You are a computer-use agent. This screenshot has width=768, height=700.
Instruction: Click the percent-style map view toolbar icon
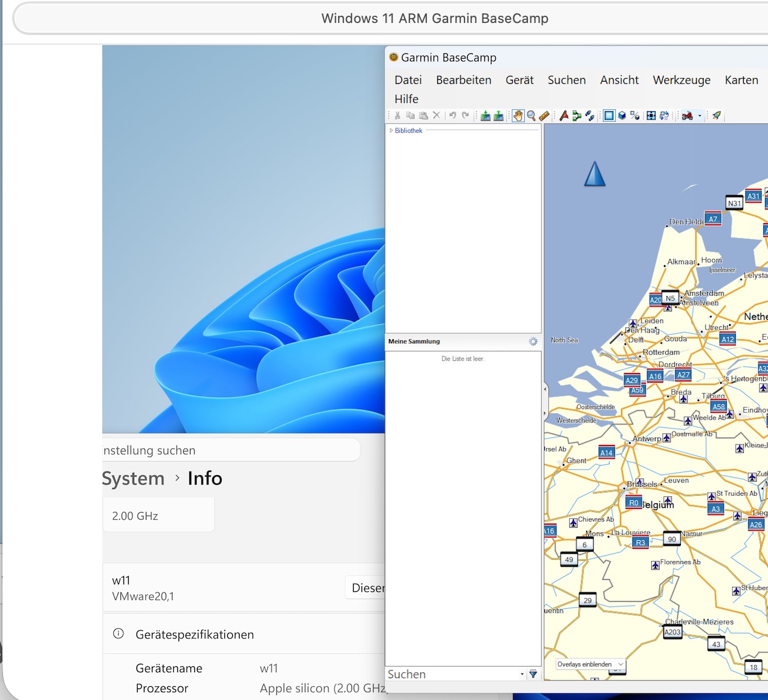(634, 115)
